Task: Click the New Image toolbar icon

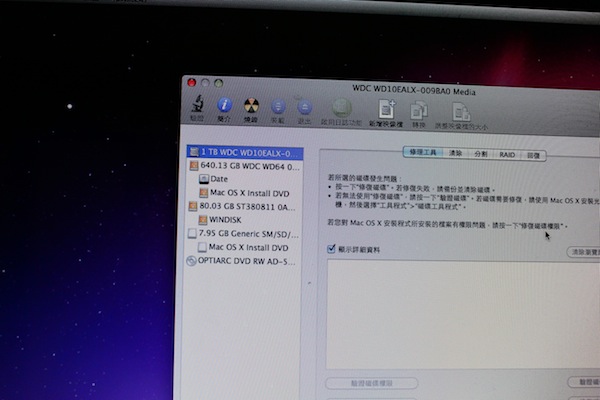Action: coord(386,109)
